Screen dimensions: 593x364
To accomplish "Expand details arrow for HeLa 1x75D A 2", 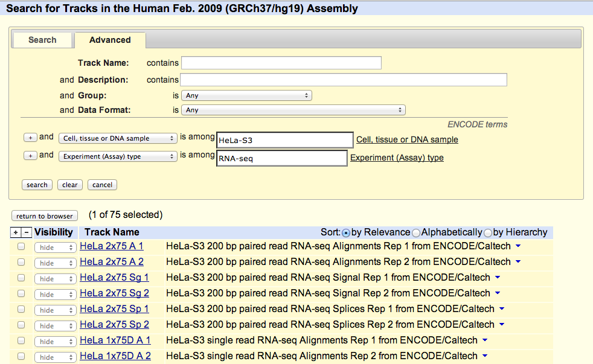I will pyautogui.click(x=485, y=356).
